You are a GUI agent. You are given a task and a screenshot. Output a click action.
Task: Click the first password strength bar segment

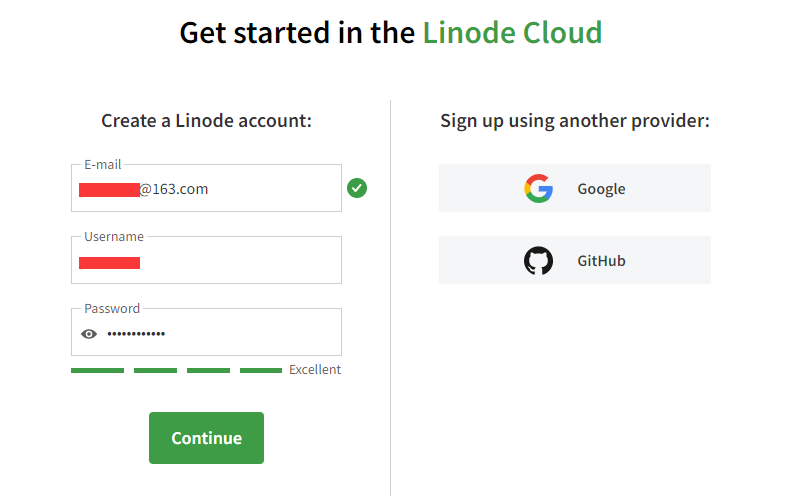[97, 370]
